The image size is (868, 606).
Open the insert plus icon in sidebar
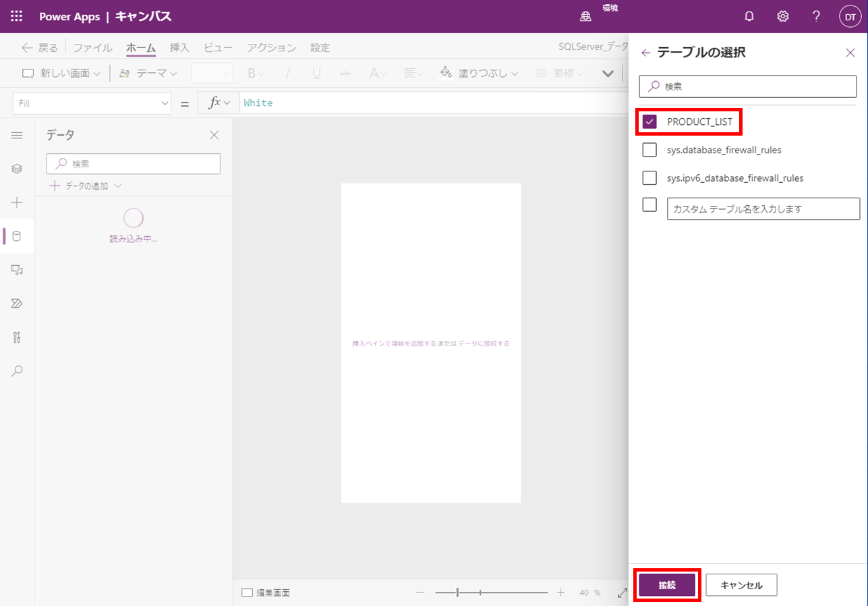(x=17, y=202)
